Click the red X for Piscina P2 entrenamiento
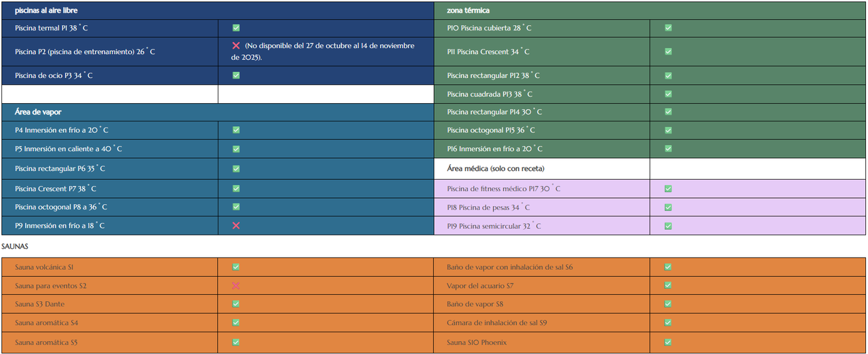The width and height of the screenshot is (868, 354). click(236, 45)
